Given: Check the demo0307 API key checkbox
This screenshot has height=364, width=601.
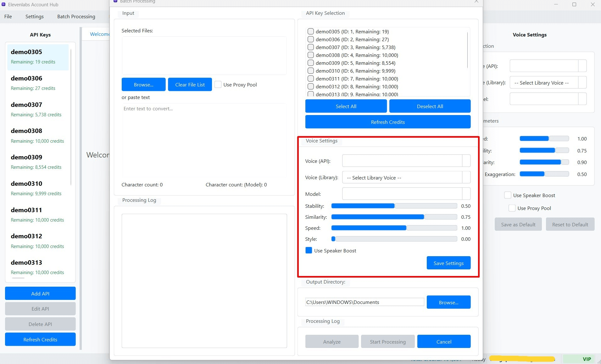Looking at the screenshot, I should 311,47.
